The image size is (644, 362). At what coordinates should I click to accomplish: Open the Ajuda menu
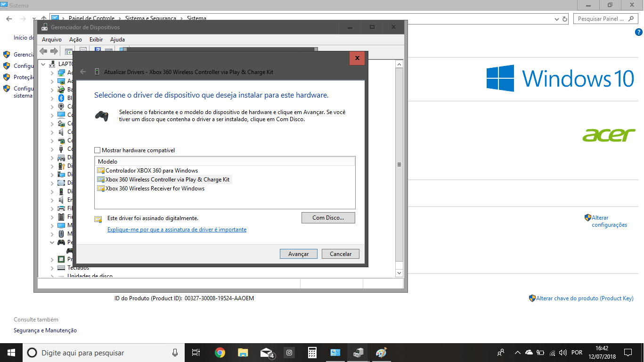(x=117, y=40)
